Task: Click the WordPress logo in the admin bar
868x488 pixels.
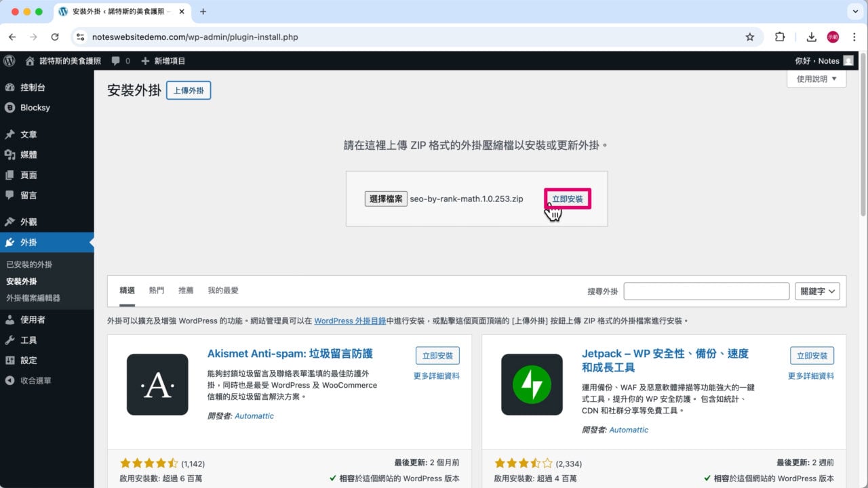Action: (x=9, y=60)
